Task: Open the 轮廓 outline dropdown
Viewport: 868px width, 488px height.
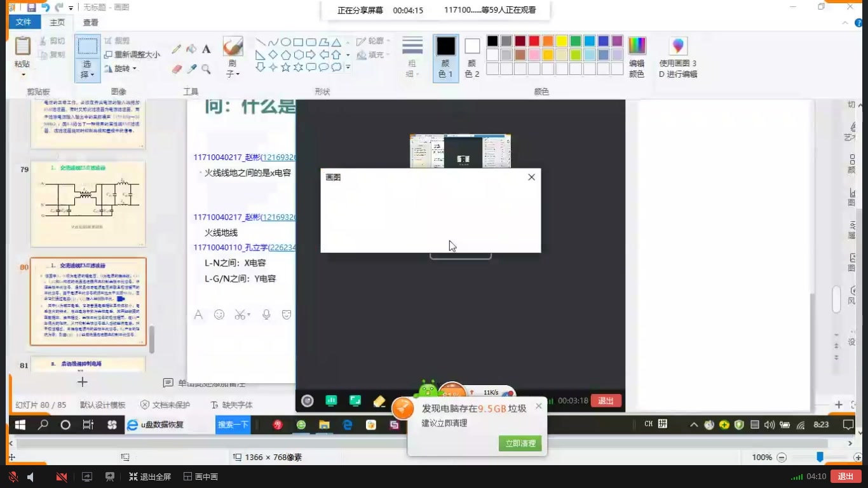Action: (x=373, y=41)
